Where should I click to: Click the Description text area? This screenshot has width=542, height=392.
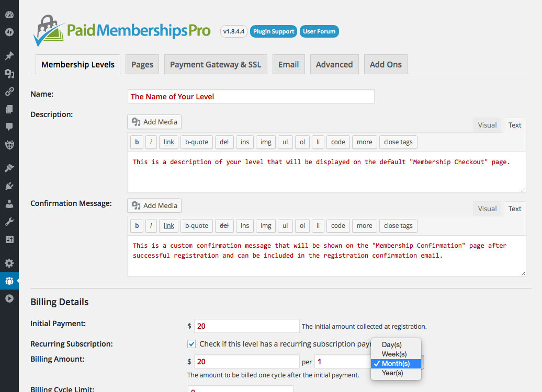(326, 172)
